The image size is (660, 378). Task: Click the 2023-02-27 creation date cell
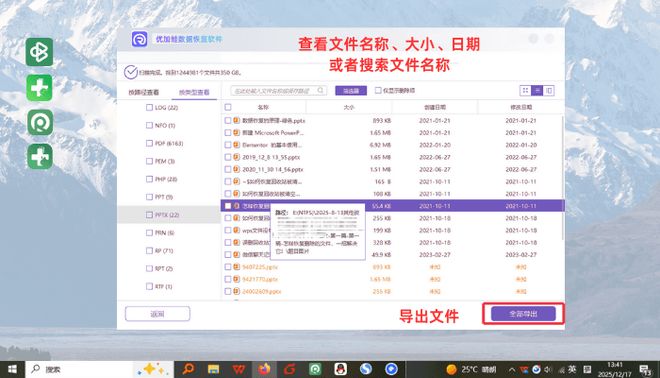[x=435, y=255]
